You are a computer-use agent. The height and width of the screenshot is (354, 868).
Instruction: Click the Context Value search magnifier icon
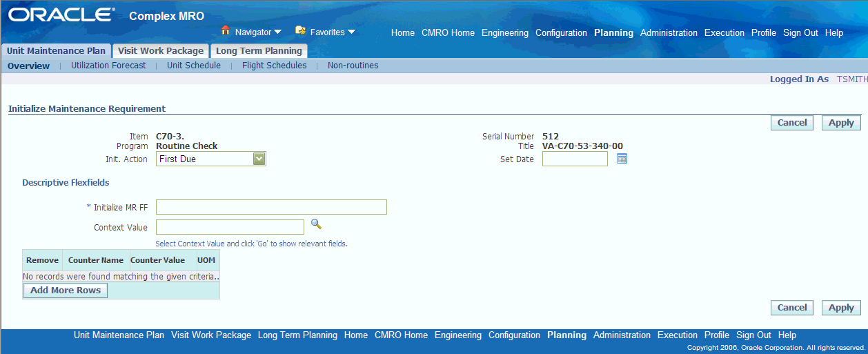pos(316,224)
